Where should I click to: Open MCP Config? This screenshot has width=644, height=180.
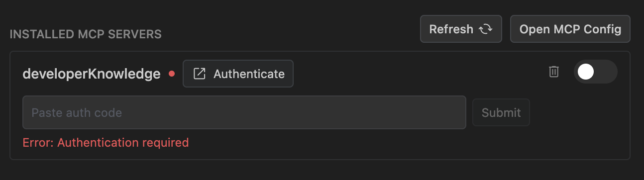coord(570,29)
